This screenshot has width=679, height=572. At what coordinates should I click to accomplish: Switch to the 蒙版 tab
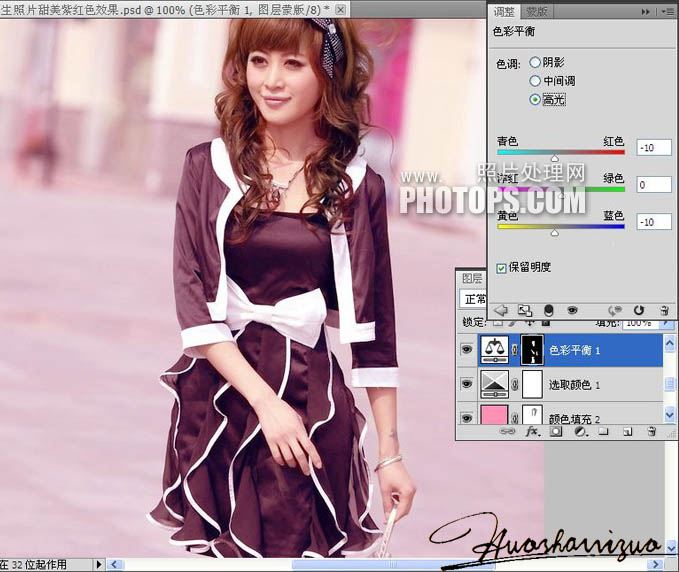tap(538, 12)
